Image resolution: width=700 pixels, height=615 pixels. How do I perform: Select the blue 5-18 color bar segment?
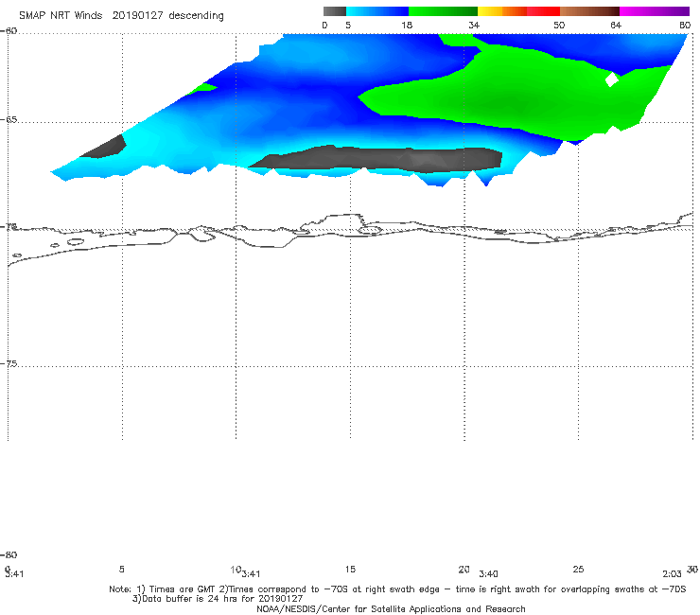point(377,11)
